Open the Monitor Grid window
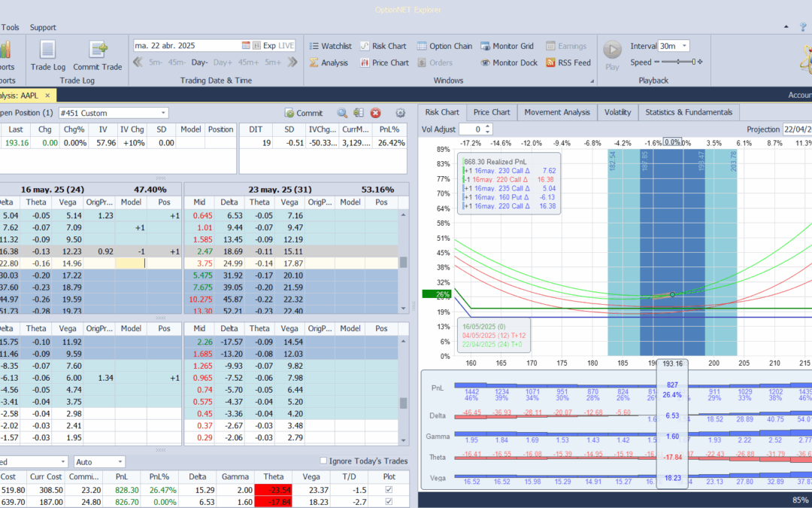The image size is (812, 508). click(x=507, y=46)
